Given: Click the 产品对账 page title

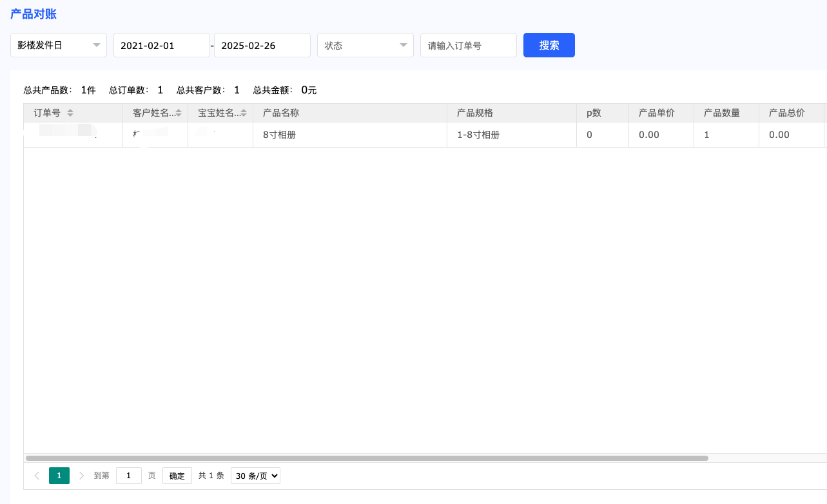Looking at the screenshot, I should pyautogui.click(x=34, y=14).
